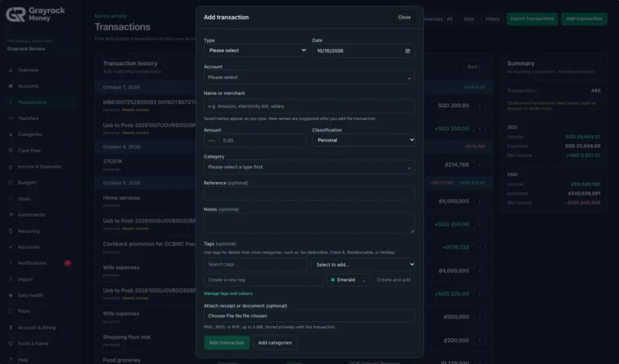Click the Investments sidebar icon
Screen dimensions: 619x364
(10, 215)
